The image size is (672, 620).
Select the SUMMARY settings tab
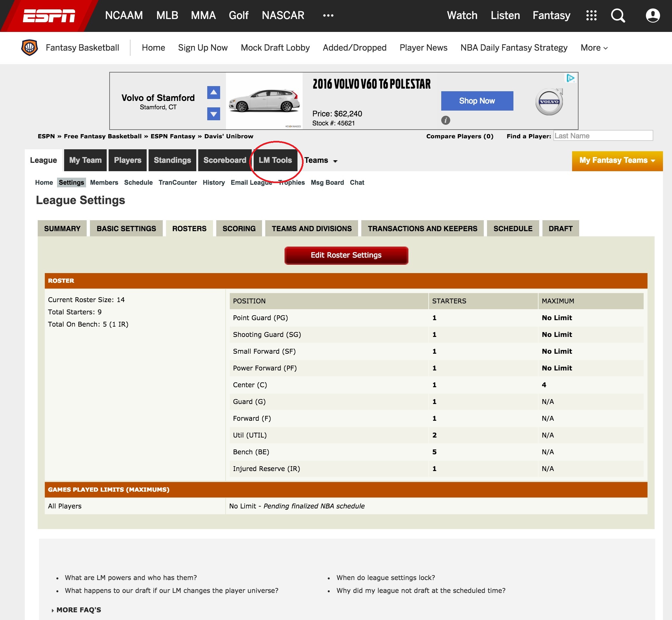(62, 229)
